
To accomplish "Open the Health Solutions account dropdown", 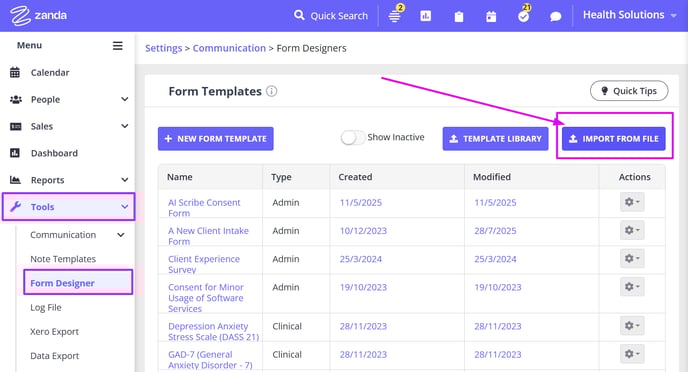I will [x=630, y=15].
